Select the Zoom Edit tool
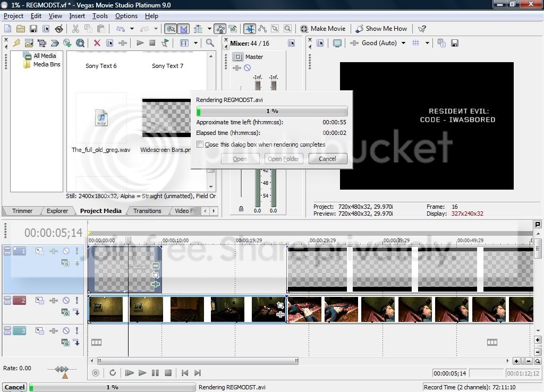The width and height of the screenshot is (544, 392). (287, 29)
